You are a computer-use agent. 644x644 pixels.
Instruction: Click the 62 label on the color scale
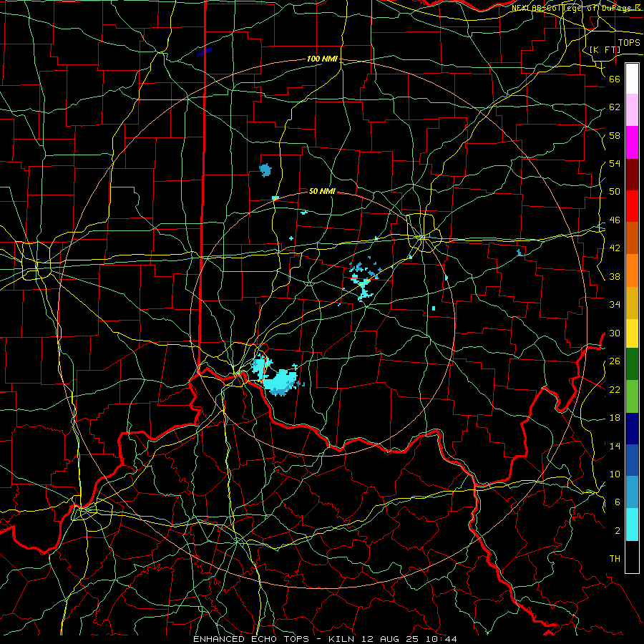(x=615, y=107)
